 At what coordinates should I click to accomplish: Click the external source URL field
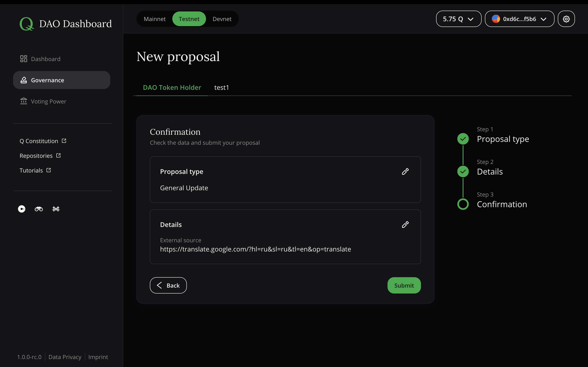pyautogui.click(x=255, y=249)
